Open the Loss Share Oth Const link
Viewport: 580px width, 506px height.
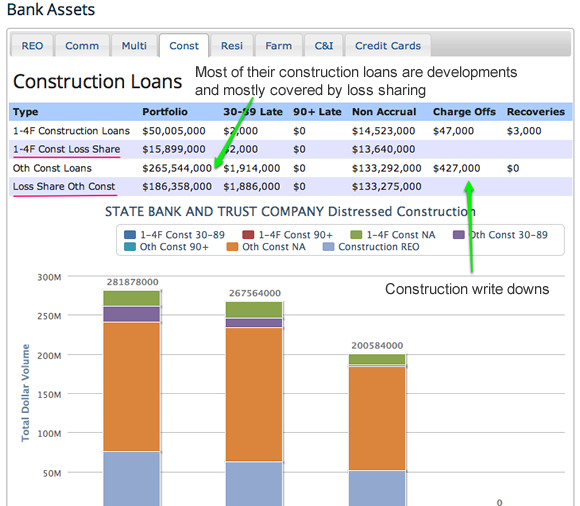[x=64, y=186]
